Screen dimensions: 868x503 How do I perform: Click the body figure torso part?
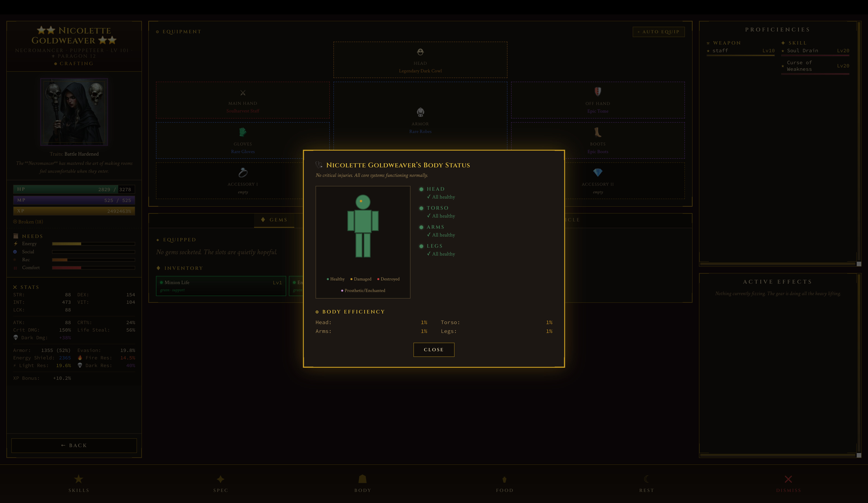pos(363,221)
